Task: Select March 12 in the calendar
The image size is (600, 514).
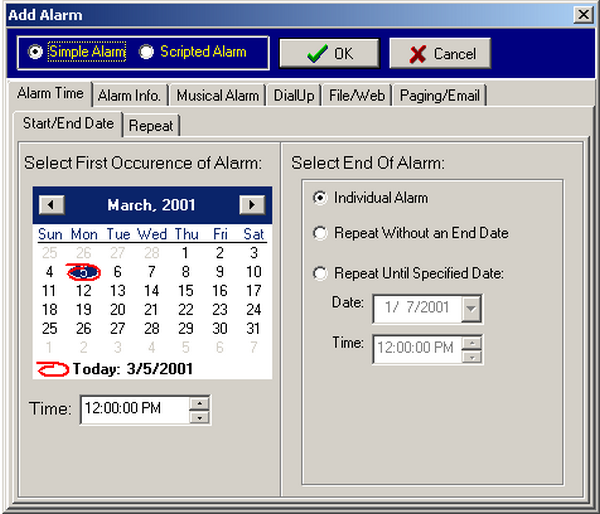Action: tap(83, 291)
